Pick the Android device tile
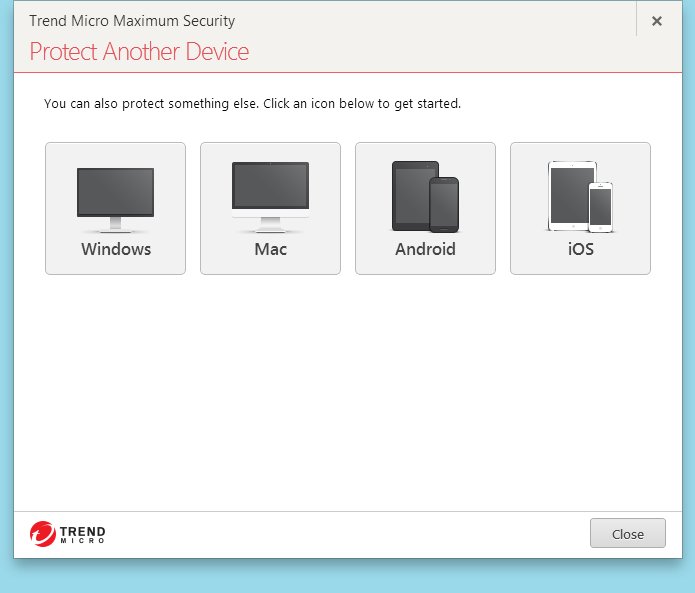Viewport: 695px width, 593px height. click(x=426, y=208)
